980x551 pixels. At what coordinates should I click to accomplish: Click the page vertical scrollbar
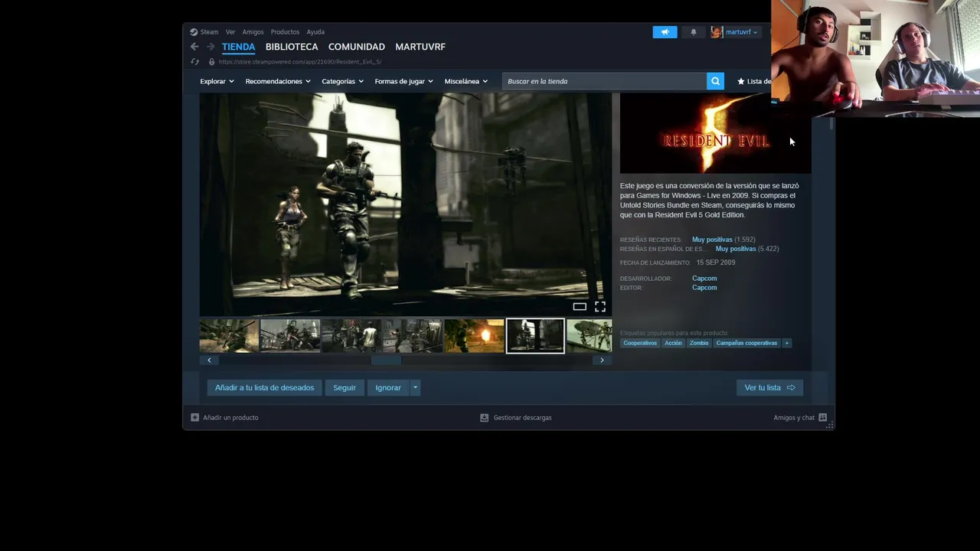pyautogui.click(x=831, y=122)
